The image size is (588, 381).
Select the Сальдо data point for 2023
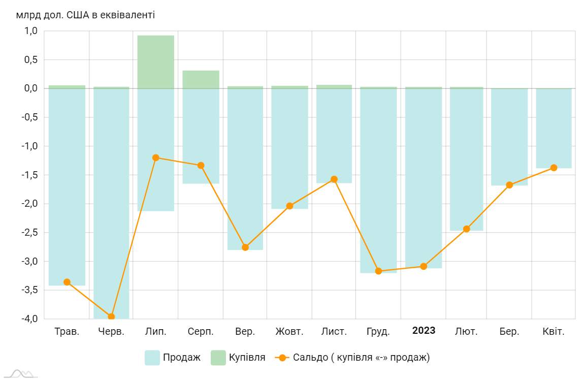[x=424, y=266]
